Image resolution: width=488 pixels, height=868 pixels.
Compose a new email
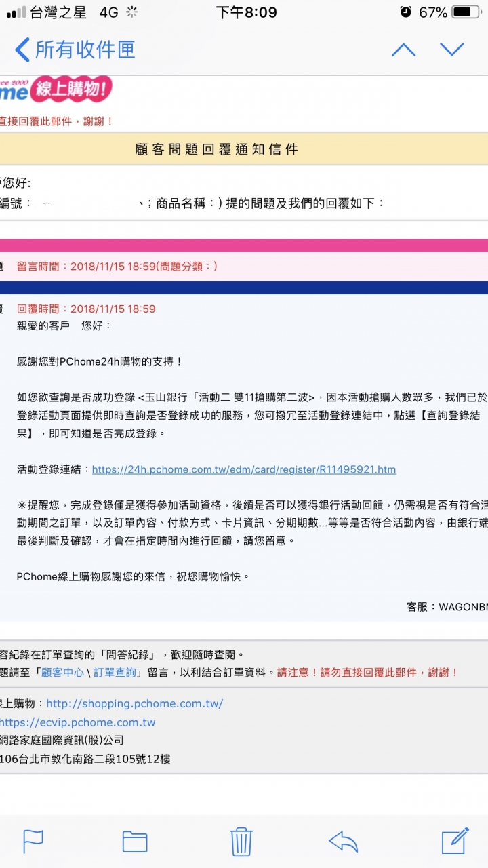pos(455,841)
